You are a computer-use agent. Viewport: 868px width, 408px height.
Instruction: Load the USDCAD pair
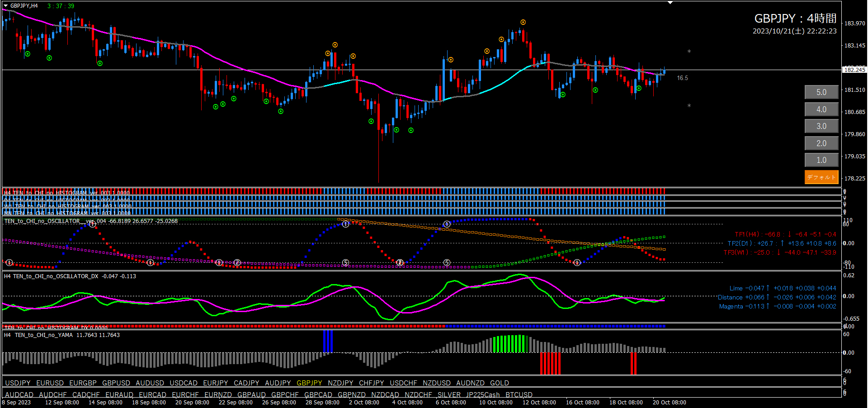pos(184,383)
